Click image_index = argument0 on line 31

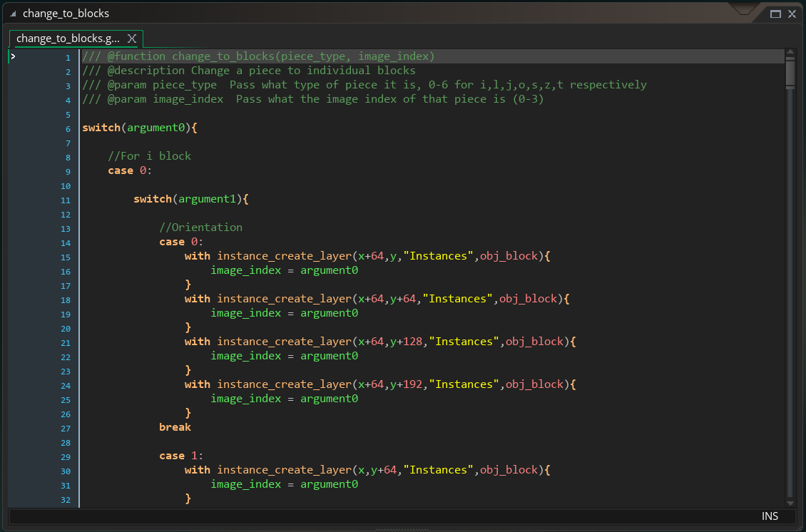pos(285,484)
